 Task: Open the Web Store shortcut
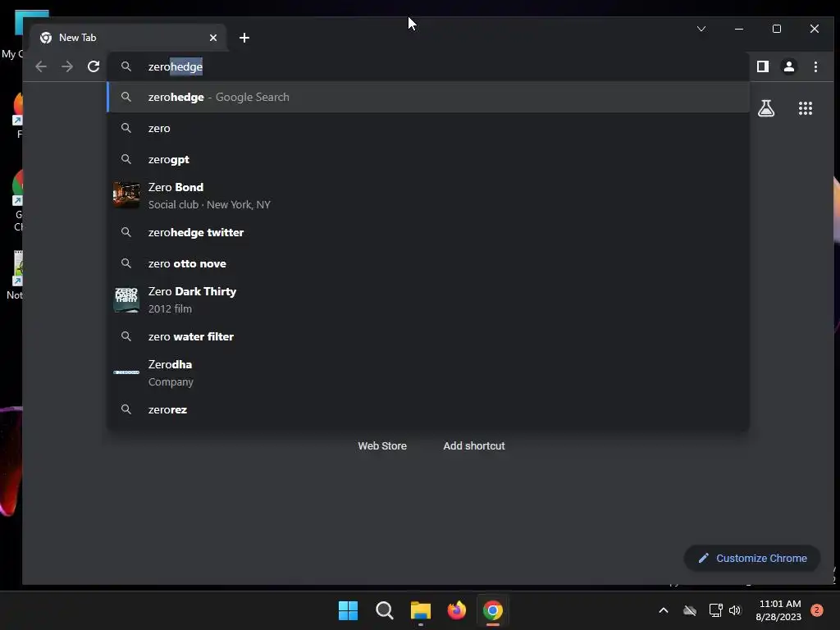pyautogui.click(x=382, y=445)
